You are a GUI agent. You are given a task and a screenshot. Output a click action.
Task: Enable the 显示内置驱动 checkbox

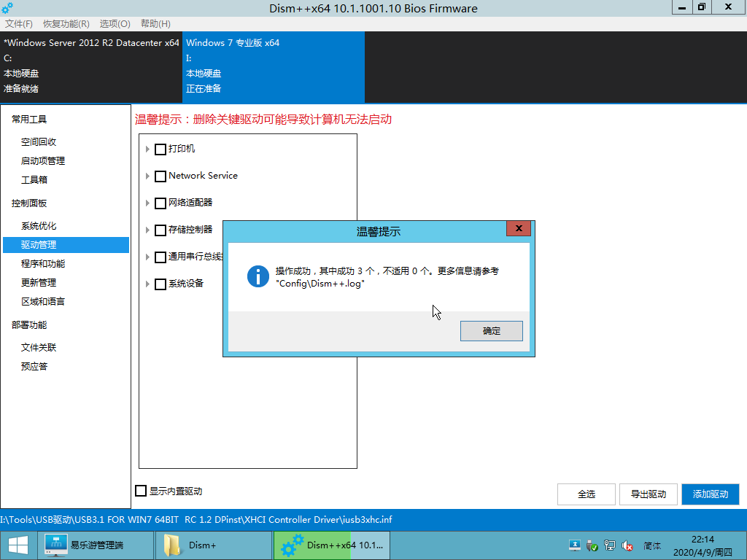(x=141, y=491)
